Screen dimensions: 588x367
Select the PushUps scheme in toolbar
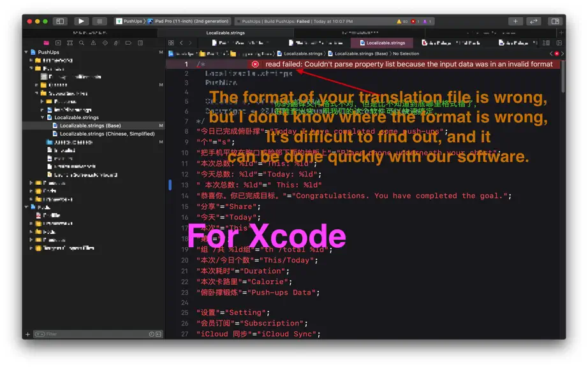(x=129, y=22)
